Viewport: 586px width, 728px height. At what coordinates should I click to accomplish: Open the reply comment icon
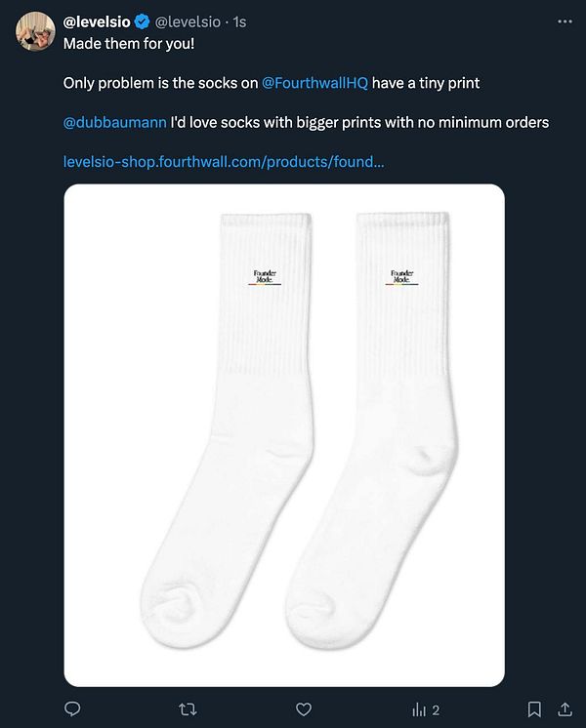(72, 708)
